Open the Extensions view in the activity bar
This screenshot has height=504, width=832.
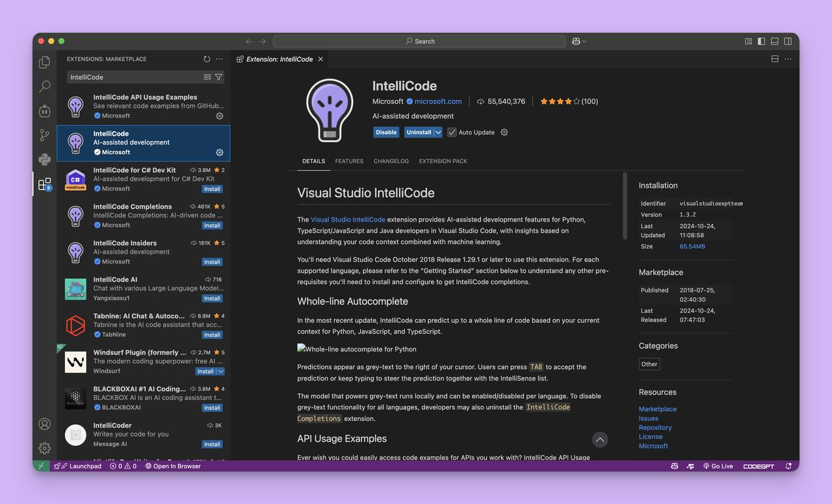pyautogui.click(x=44, y=184)
